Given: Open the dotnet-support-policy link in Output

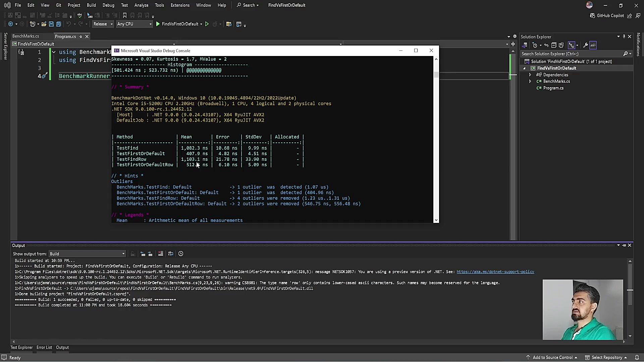Looking at the screenshot, I should [495, 272].
